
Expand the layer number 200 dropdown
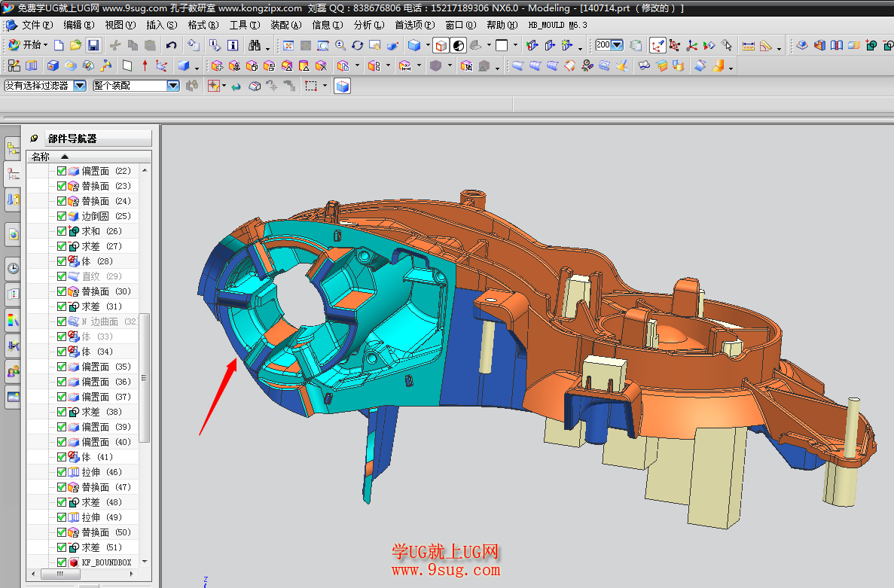[x=617, y=45]
